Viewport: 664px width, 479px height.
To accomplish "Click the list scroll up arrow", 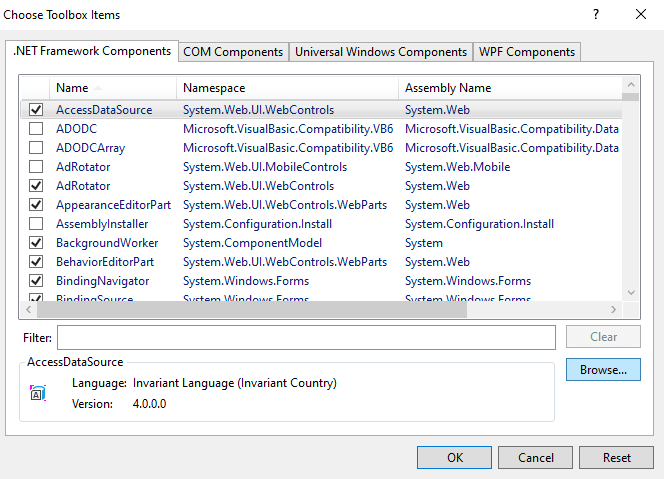I will coord(631,85).
